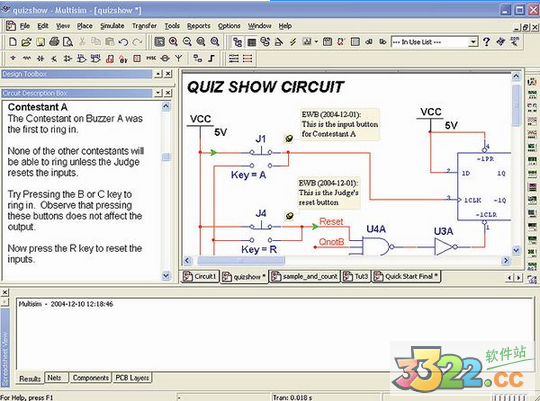Switch to the Tut3 tab
The image size is (540, 401).
coord(356,276)
